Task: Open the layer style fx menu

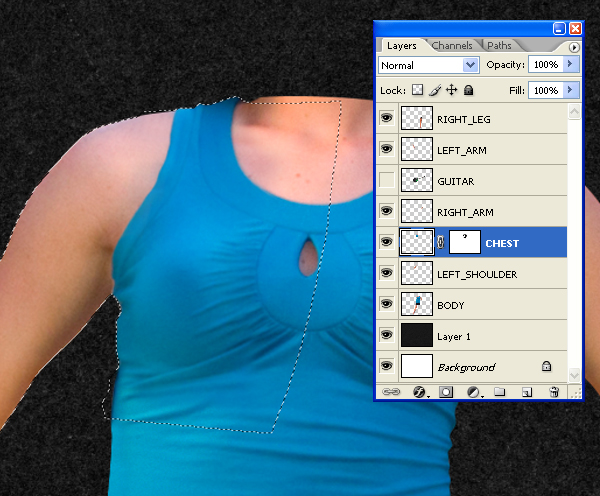Action: coord(420,392)
